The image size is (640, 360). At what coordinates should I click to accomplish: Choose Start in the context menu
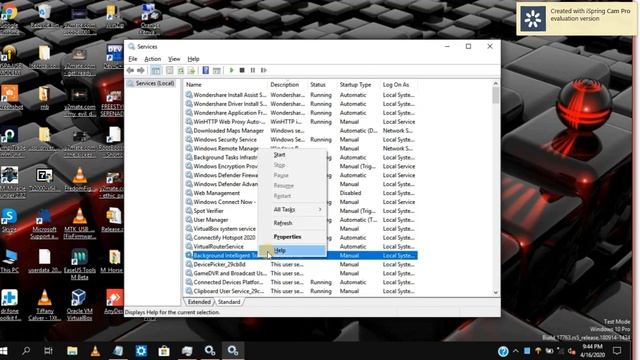292,155
